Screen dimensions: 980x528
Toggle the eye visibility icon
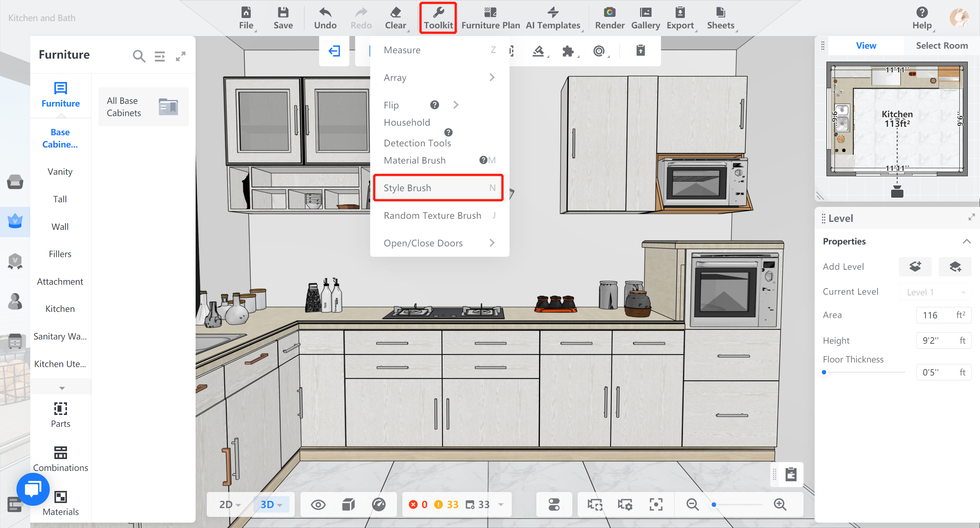318,504
